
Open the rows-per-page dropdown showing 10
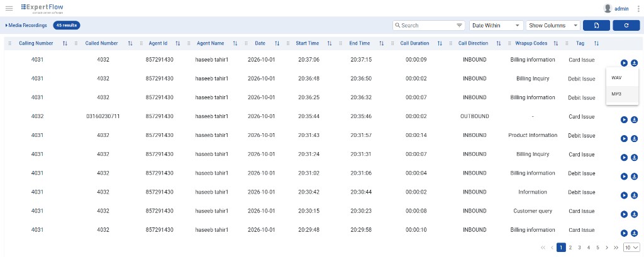(631, 248)
